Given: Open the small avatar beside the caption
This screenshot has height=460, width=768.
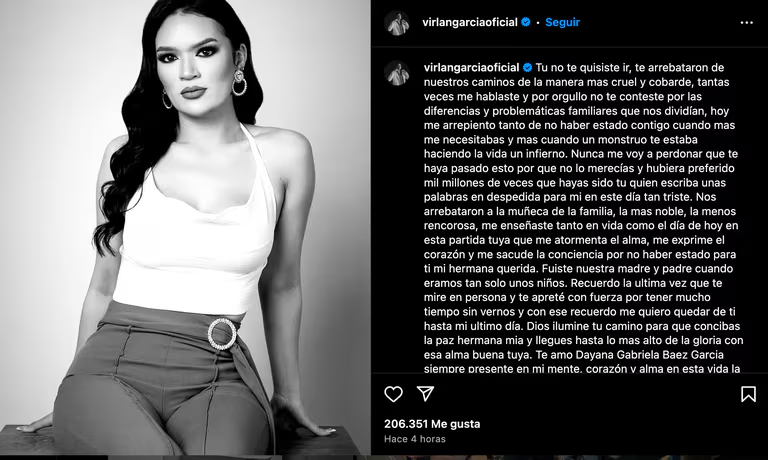Looking at the screenshot, I should coord(396,73).
